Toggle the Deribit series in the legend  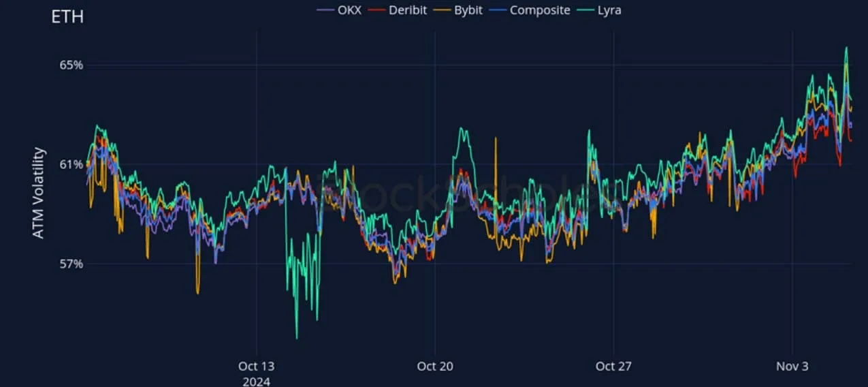398,10
